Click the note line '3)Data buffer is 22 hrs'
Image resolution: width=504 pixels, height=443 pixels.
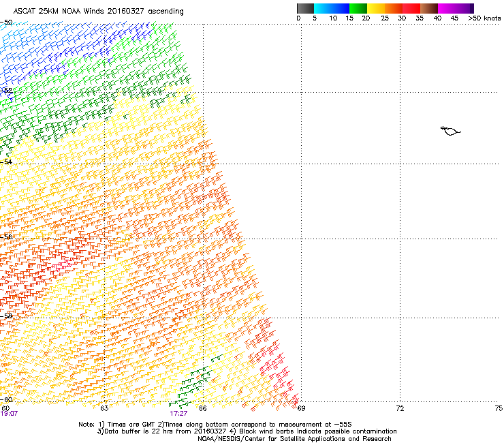point(247,431)
